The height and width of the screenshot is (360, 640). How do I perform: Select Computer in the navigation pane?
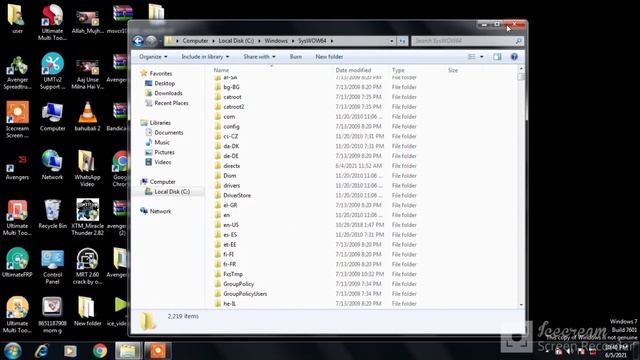pos(158,182)
